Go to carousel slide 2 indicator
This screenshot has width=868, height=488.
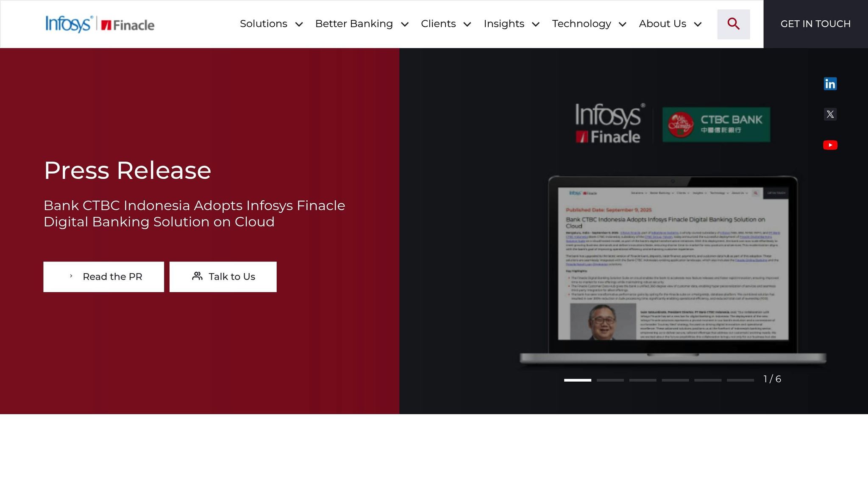(610, 380)
